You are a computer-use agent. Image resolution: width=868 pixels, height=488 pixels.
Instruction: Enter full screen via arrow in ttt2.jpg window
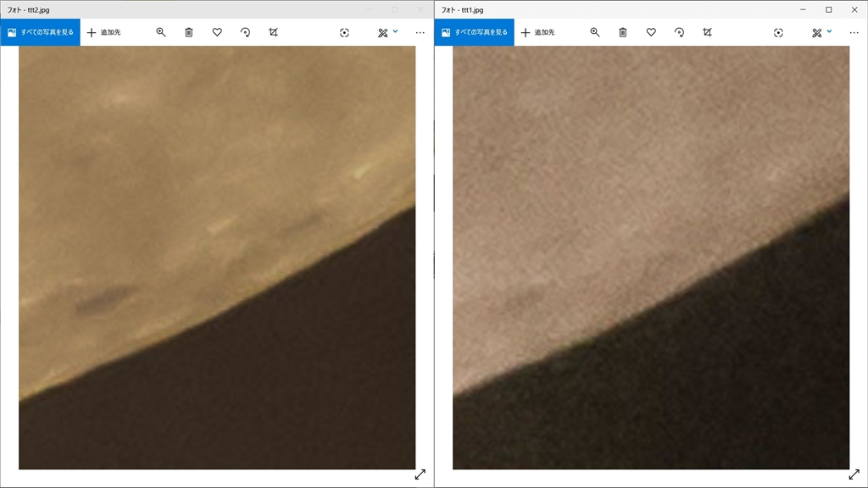[420, 474]
